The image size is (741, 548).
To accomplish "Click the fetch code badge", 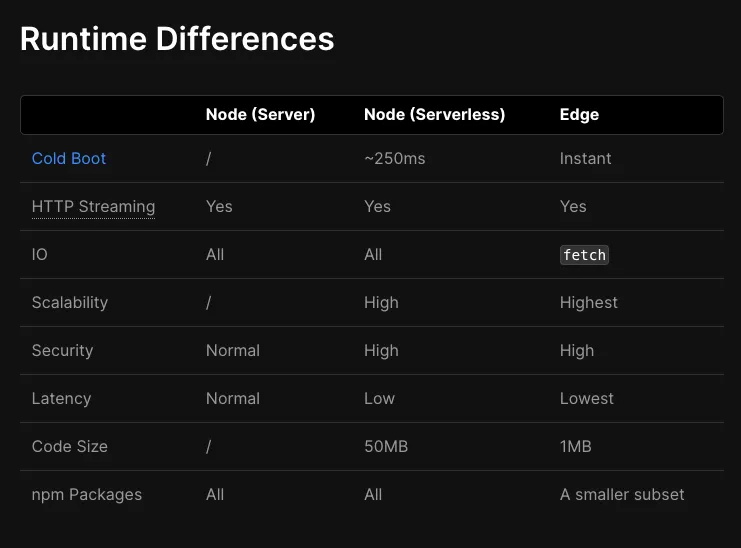I will 584,255.
